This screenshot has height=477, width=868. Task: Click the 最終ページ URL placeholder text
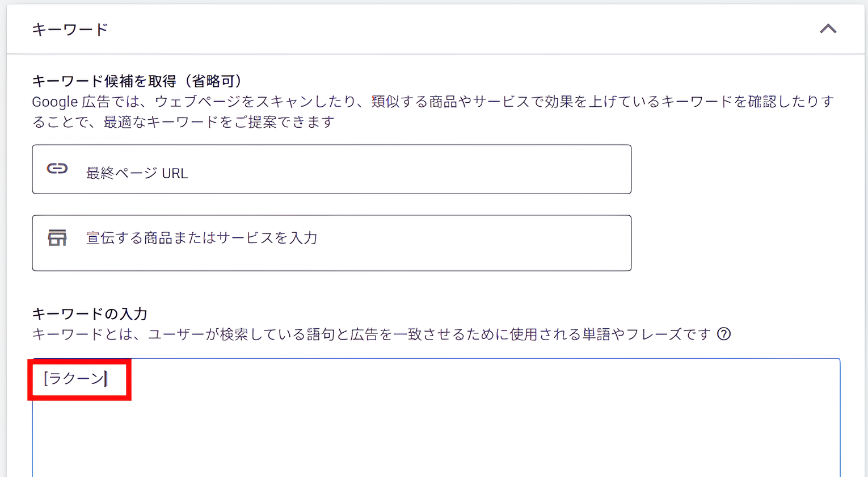pos(137,173)
